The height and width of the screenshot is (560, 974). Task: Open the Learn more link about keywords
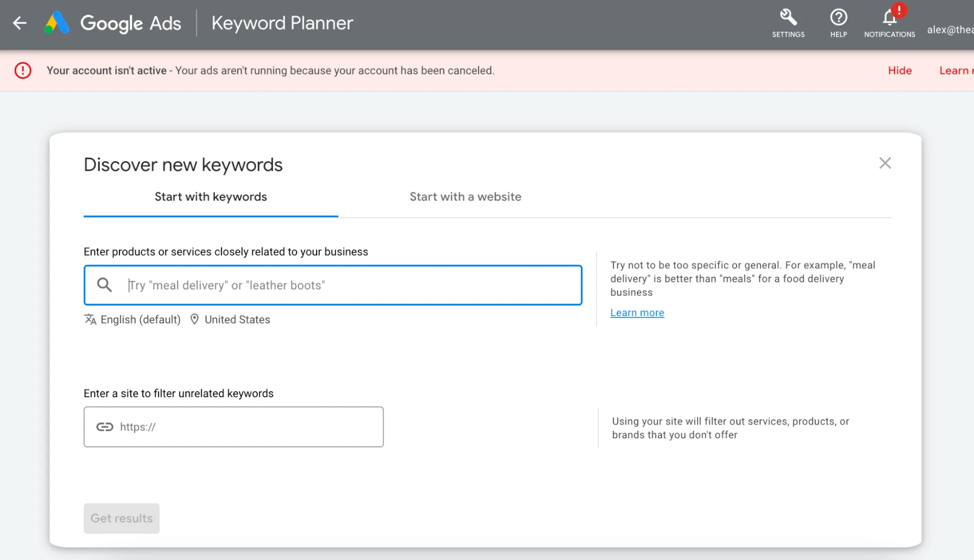(x=637, y=313)
